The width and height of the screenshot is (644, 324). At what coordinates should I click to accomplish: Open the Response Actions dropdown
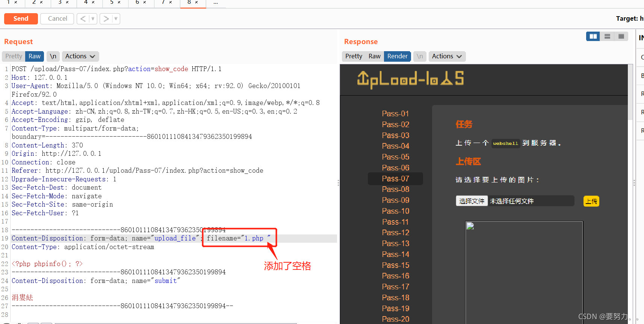447,56
